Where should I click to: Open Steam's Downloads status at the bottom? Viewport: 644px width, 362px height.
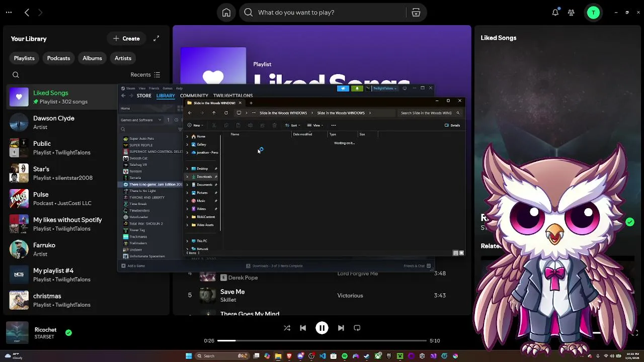coord(274,266)
